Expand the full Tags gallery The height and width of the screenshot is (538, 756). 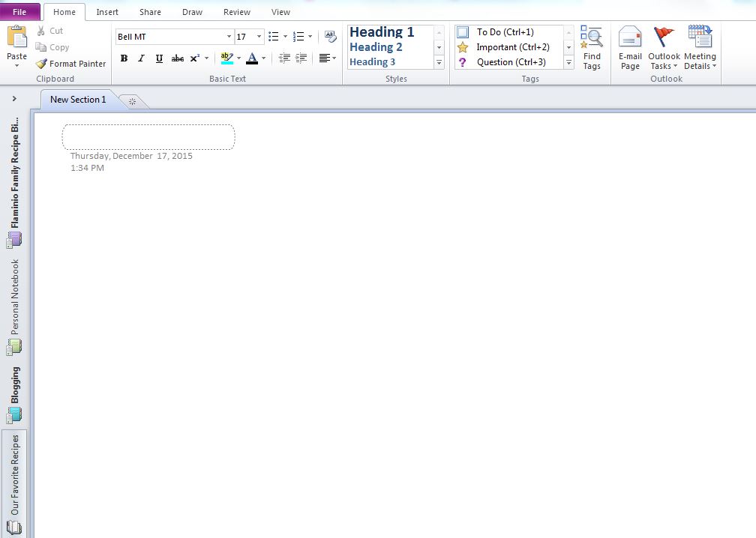pos(569,63)
